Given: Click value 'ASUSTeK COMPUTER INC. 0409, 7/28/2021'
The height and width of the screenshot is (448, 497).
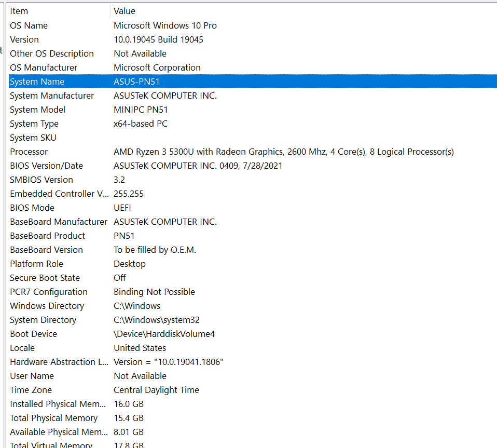Looking at the screenshot, I should 198,166.
